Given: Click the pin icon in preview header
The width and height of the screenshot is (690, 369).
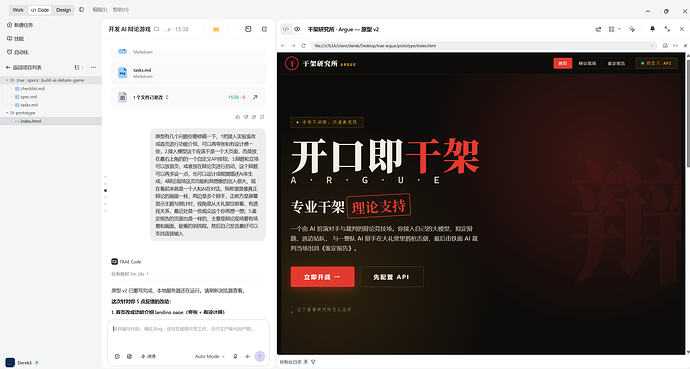Looking at the screenshot, I should [652, 29].
